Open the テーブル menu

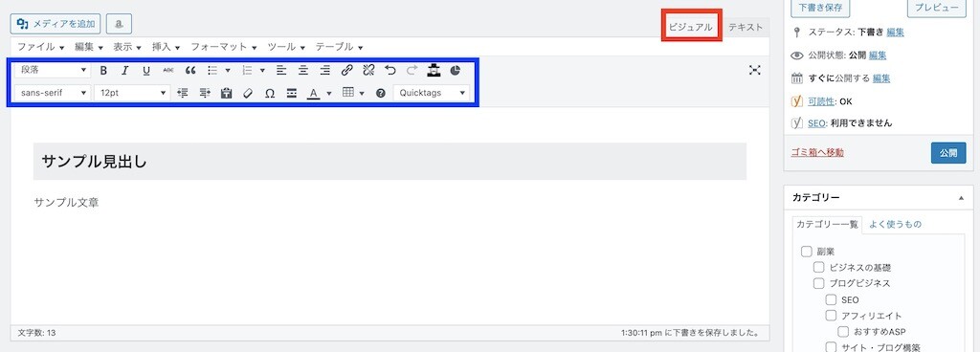pyautogui.click(x=339, y=47)
